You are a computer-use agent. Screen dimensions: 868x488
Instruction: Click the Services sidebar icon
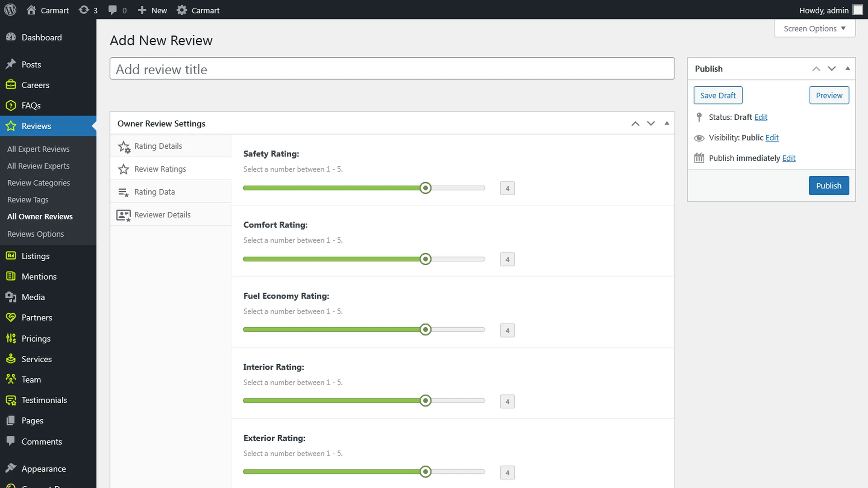[x=11, y=359]
